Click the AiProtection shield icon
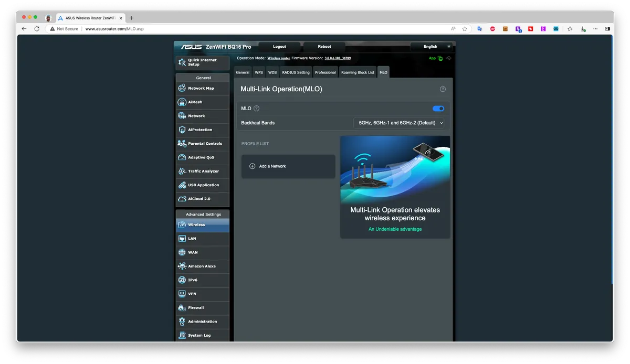 (182, 130)
